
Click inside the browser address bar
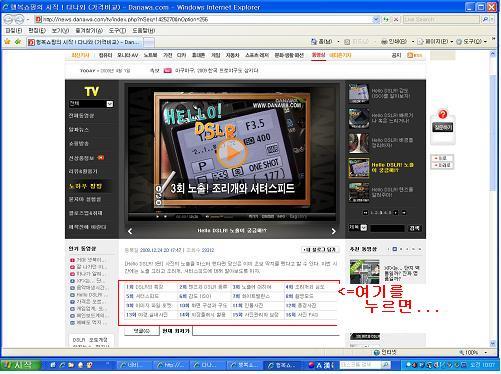pos(203,20)
